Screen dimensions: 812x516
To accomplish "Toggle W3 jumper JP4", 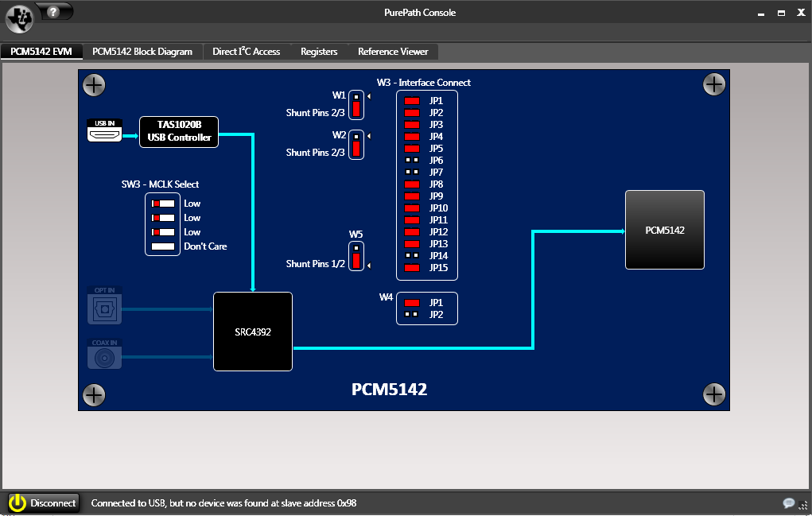I will [412, 137].
